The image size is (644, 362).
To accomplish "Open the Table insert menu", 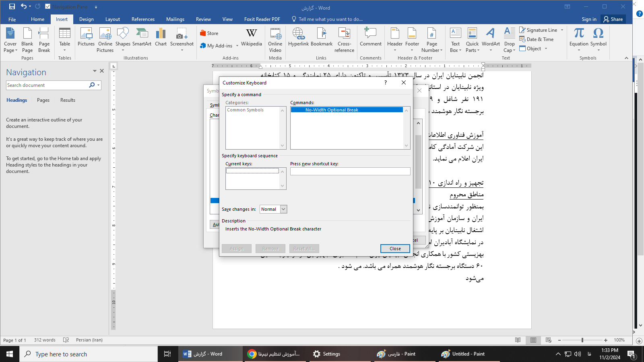I will click(x=64, y=40).
